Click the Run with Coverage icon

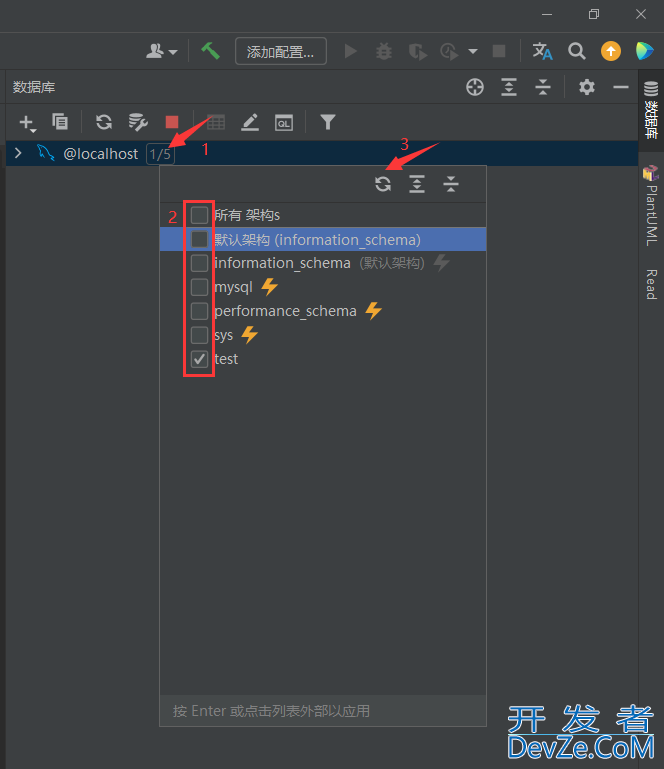pos(417,51)
